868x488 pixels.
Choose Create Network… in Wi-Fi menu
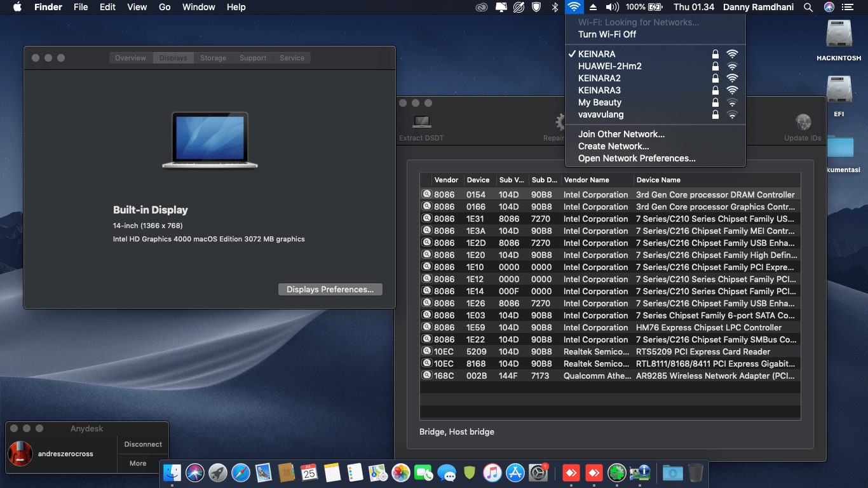point(655,146)
